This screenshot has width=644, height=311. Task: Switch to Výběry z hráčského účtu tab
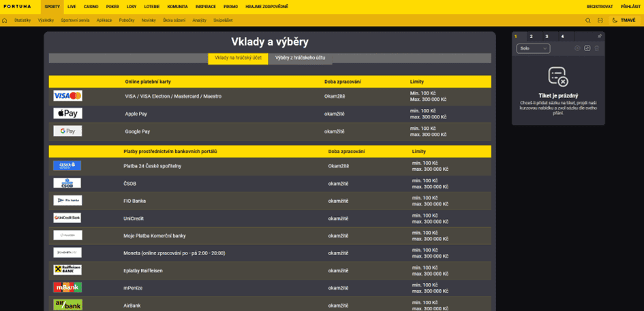click(300, 59)
